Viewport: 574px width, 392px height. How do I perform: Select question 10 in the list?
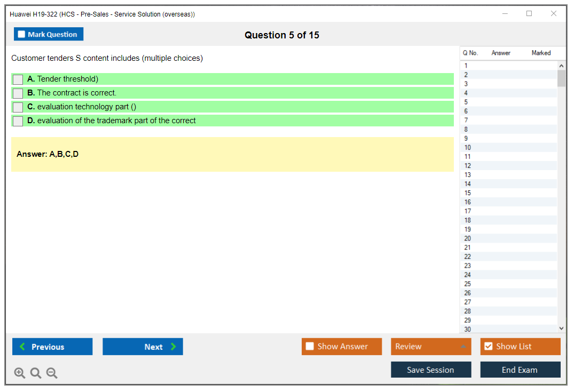pos(468,148)
